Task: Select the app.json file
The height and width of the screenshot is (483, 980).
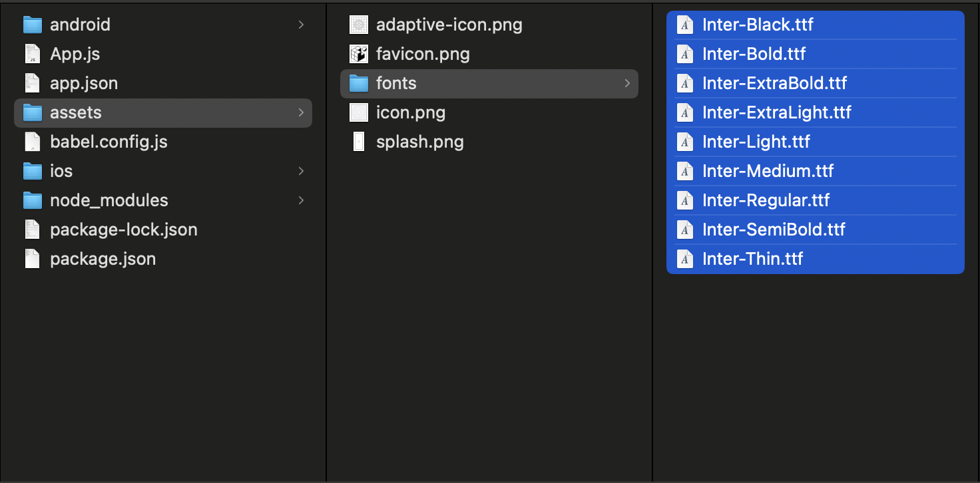Action: (83, 83)
